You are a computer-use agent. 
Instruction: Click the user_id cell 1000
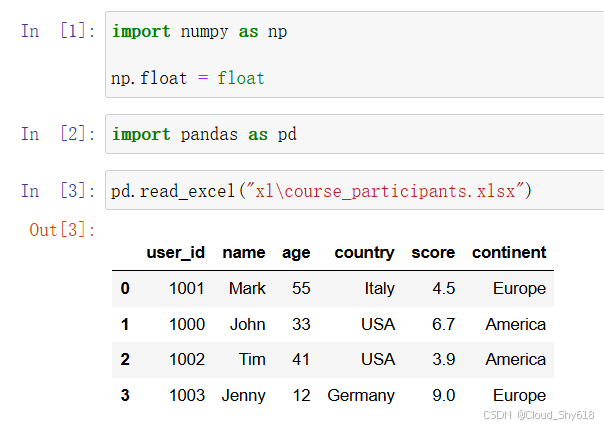point(187,324)
